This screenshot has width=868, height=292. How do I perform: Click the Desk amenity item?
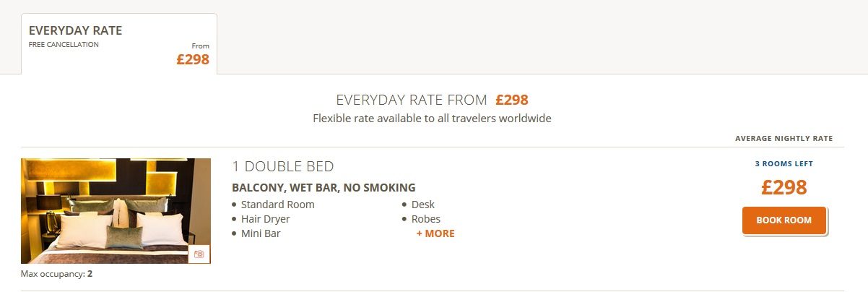423,205
